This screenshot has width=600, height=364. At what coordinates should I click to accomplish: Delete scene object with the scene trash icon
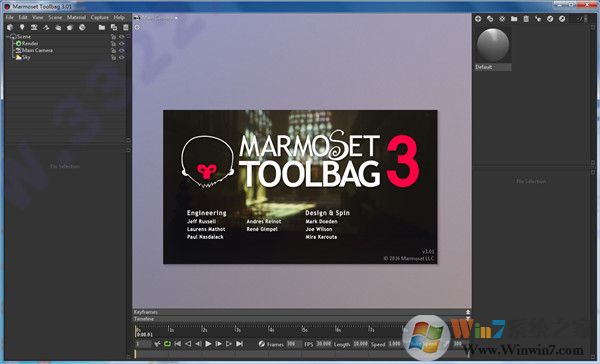[x=126, y=28]
